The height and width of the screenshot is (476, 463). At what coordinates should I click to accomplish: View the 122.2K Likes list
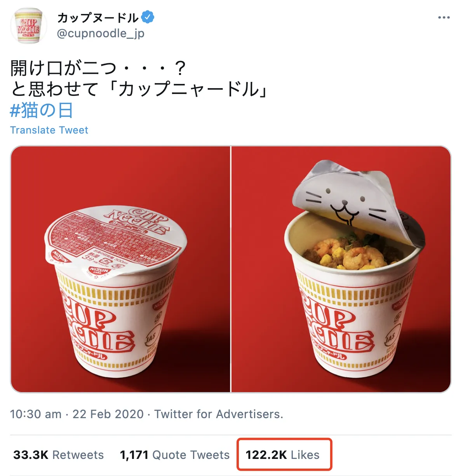click(282, 455)
